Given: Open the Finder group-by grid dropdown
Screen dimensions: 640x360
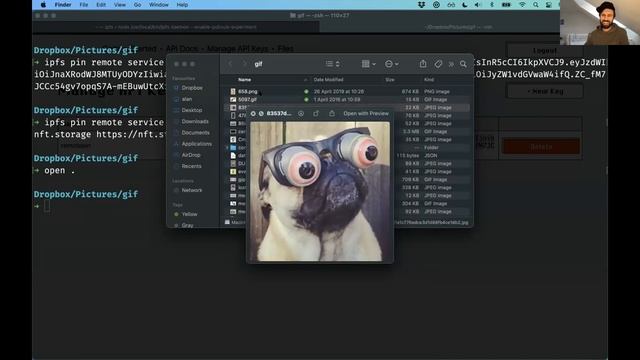Looking at the screenshot, I should pyautogui.click(x=369, y=64).
